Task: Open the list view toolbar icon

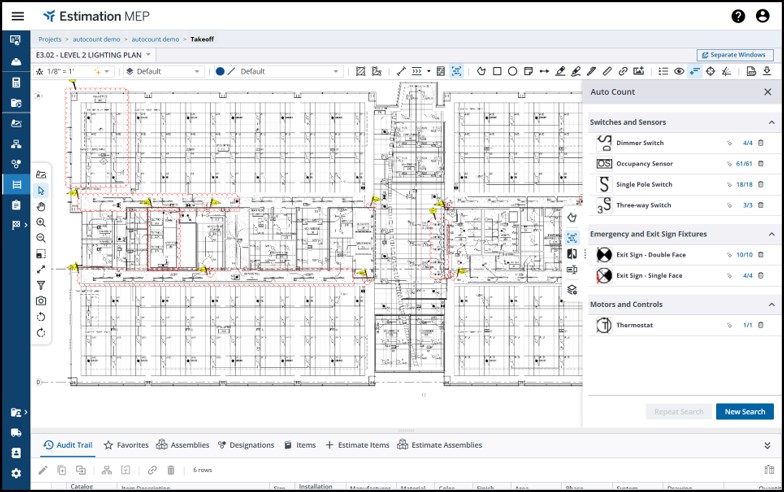Action: coord(664,72)
